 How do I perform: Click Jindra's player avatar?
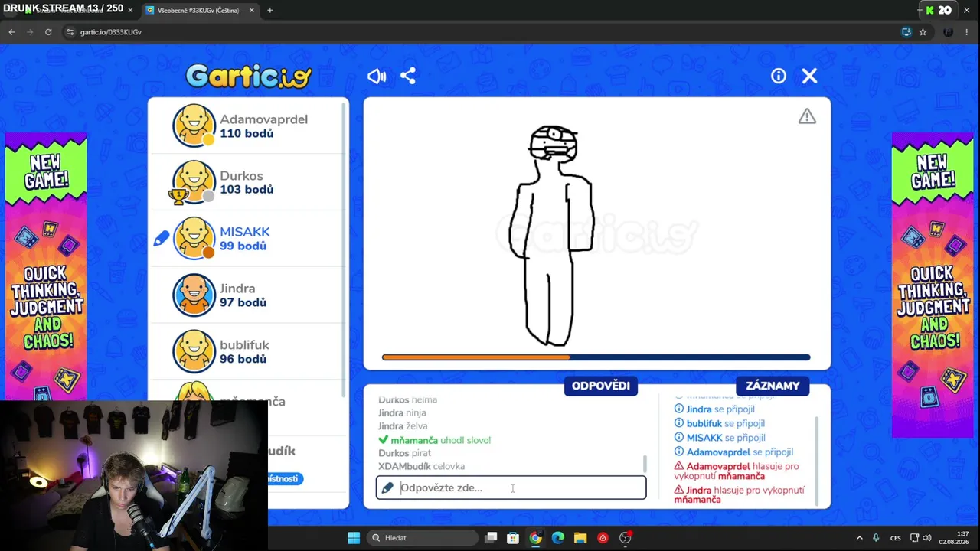point(194,295)
